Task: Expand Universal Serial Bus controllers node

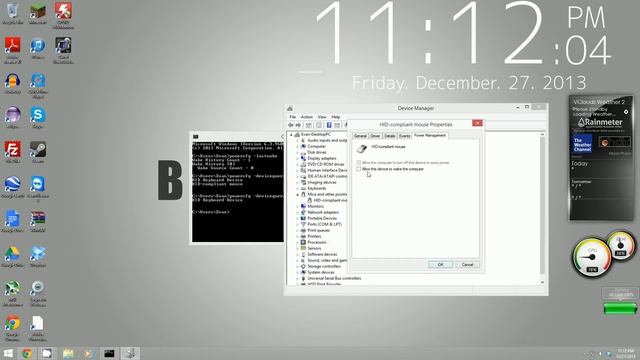Action: point(298,278)
